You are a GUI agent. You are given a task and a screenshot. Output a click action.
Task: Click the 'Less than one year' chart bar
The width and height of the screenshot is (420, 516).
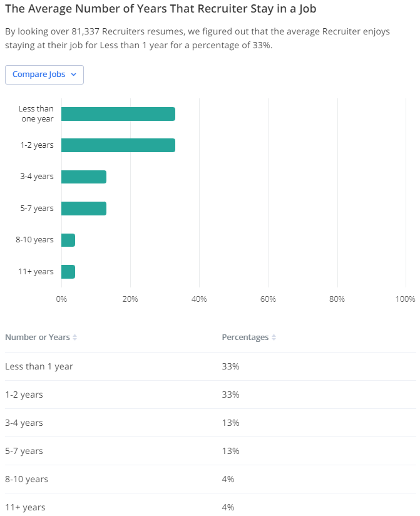point(118,114)
